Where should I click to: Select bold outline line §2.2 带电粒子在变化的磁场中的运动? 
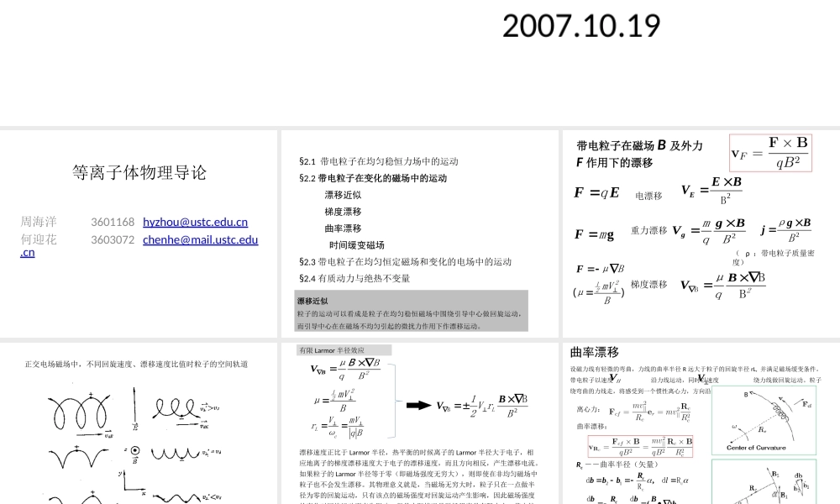pos(373,178)
